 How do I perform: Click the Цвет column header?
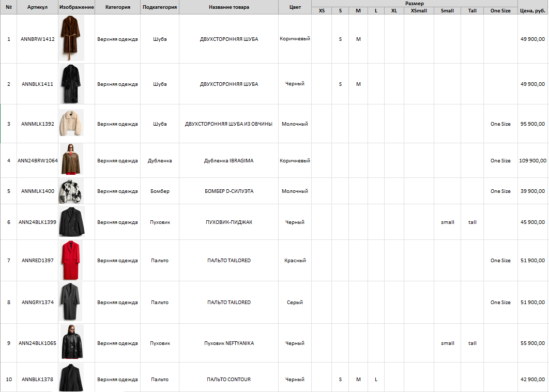point(295,7)
